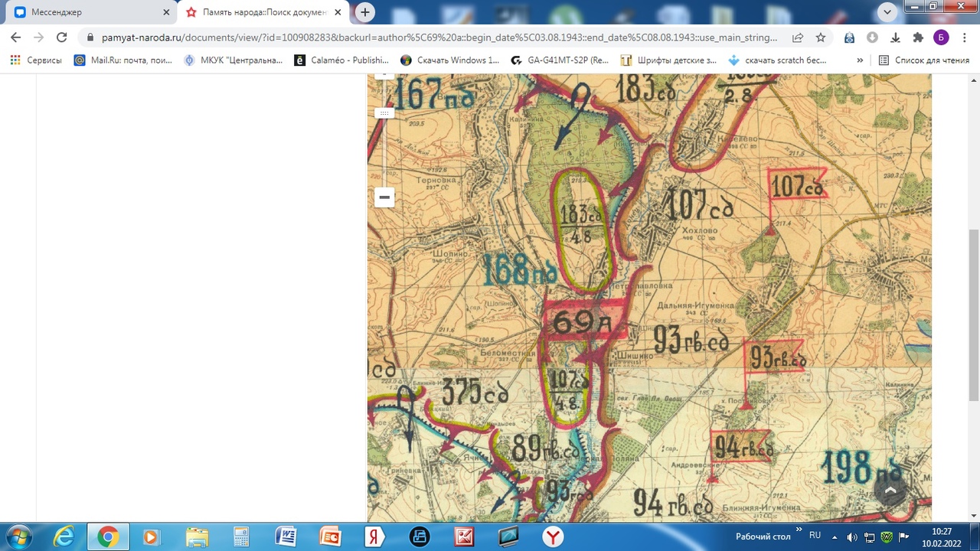Open the Сервисы bookmark

click(36, 60)
